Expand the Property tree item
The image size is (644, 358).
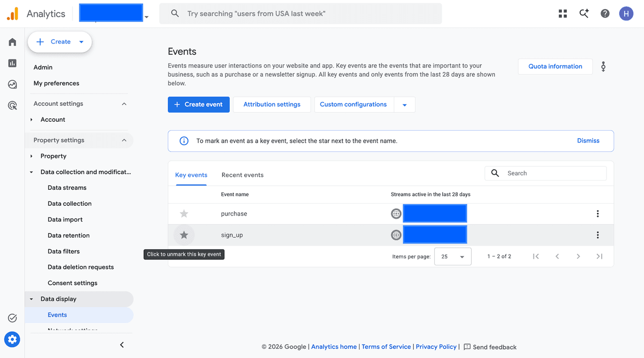tap(32, 156)
